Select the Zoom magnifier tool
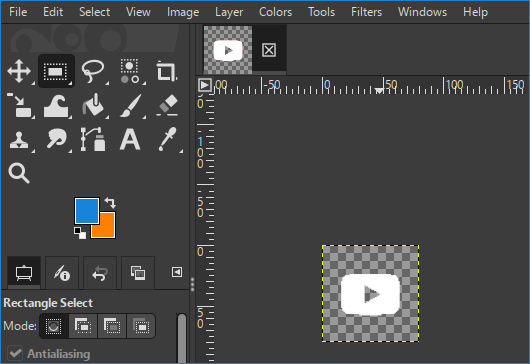The height and width of the screenshot is (364, 530). (19, 173)
